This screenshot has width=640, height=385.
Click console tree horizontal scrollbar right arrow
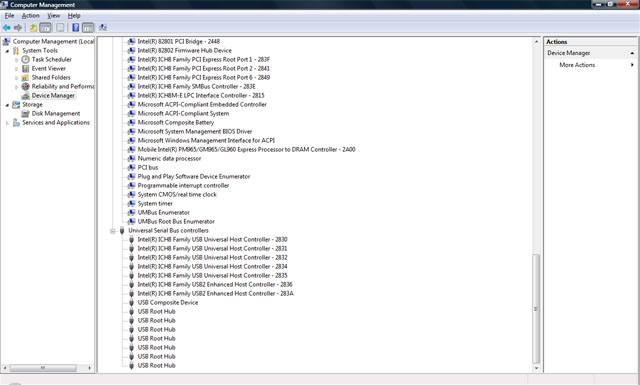click(x=90, y=368)
